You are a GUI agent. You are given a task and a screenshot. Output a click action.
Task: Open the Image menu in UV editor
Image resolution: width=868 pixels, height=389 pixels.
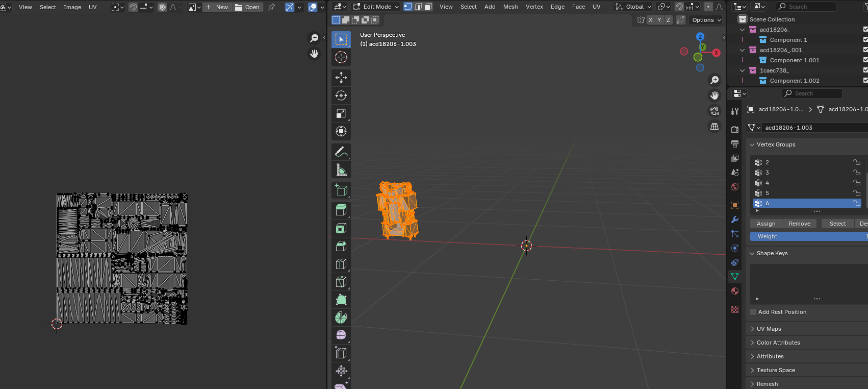coord(72,7)
